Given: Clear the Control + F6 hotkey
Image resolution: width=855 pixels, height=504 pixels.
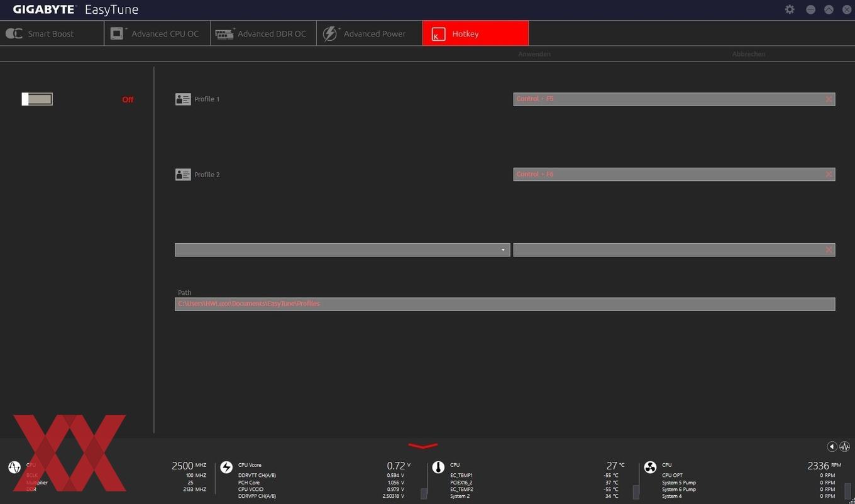Looking at the screenshot, I should point(829,175).
